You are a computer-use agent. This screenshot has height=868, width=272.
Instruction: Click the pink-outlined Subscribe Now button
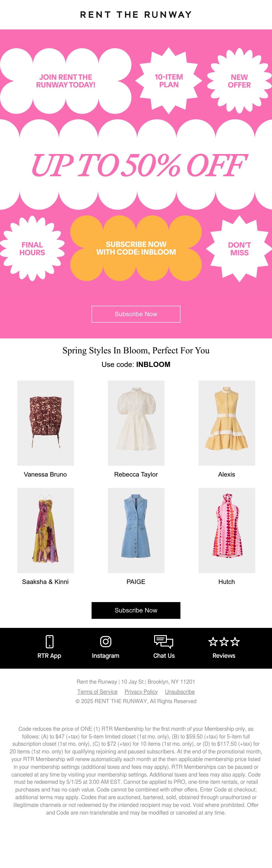pyautogui.click(x=136, y=314)
